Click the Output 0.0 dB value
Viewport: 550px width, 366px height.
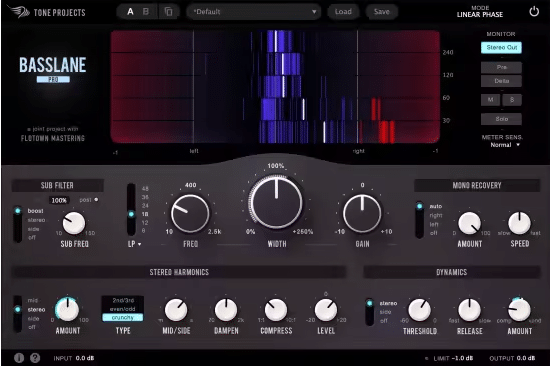pos(525,358)
